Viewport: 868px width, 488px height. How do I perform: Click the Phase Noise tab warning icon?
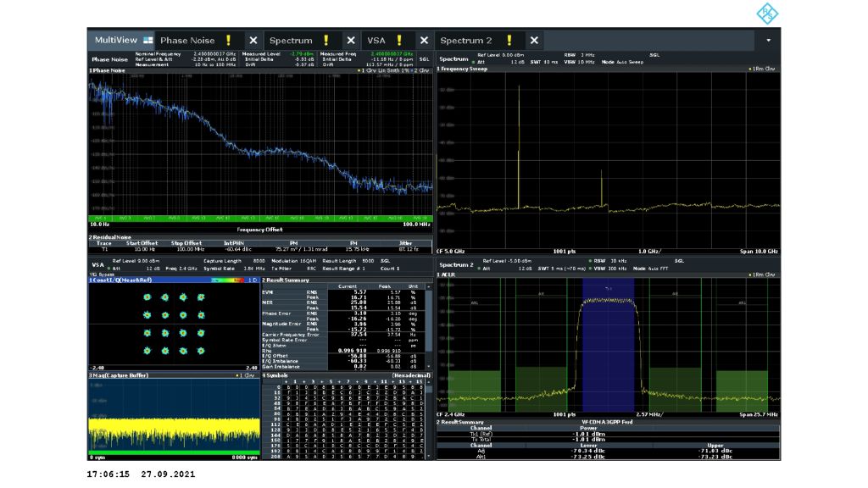point(228,40)
